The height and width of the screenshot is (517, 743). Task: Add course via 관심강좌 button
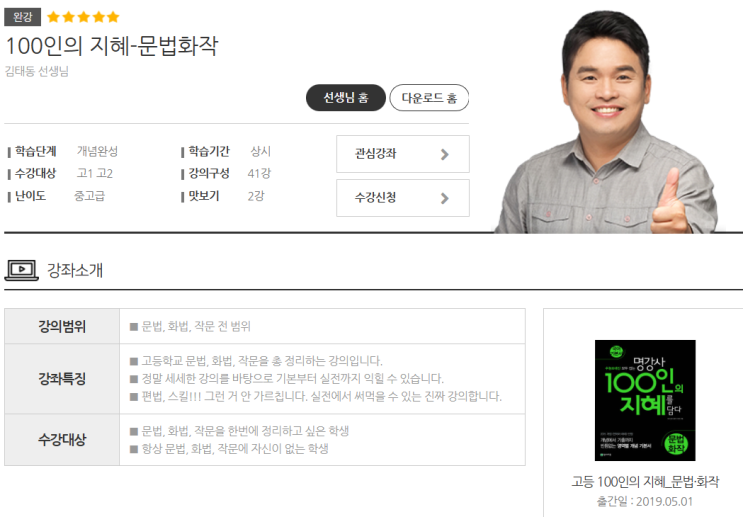(x=403, y=154)
